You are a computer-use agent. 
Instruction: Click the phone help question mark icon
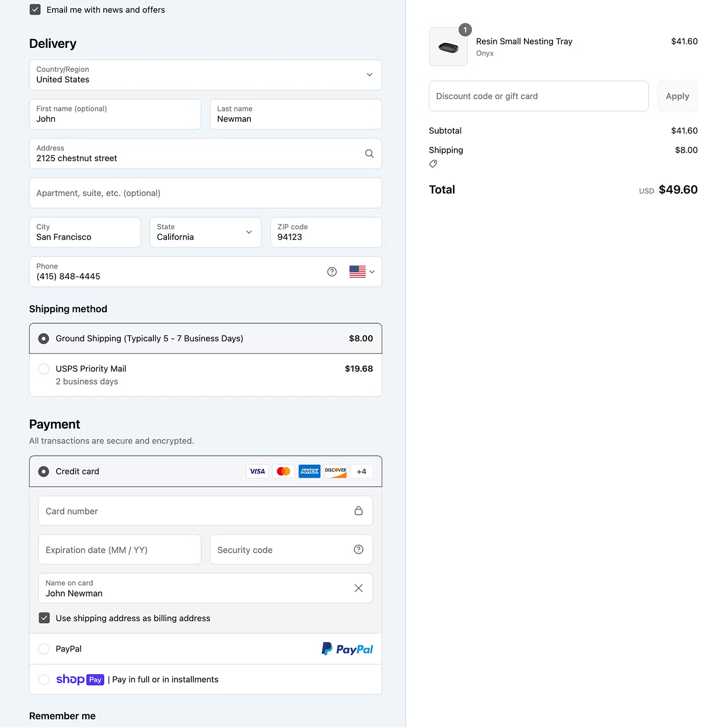tap(332, 272)
